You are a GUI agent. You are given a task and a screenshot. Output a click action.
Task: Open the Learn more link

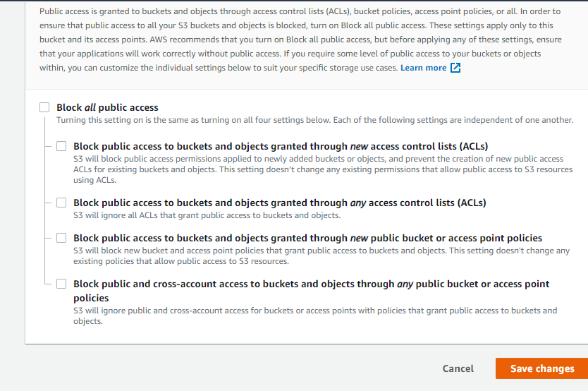point(423,68)
